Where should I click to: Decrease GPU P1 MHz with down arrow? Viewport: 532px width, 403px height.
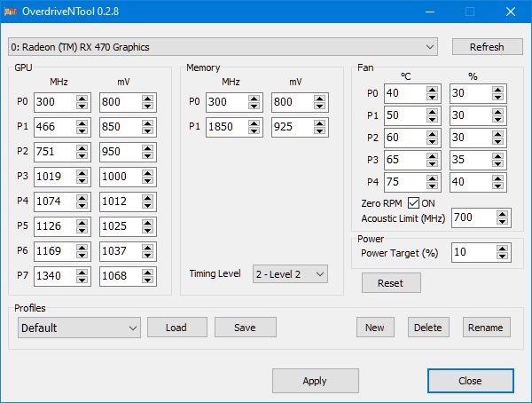pos(82,130)
